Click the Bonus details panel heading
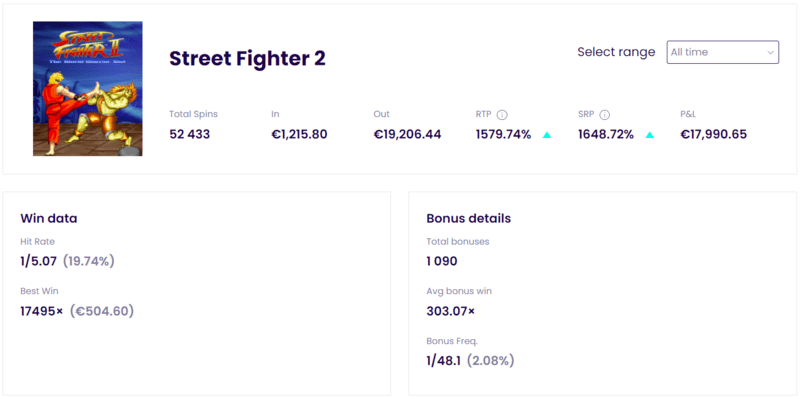 (468, 218)
